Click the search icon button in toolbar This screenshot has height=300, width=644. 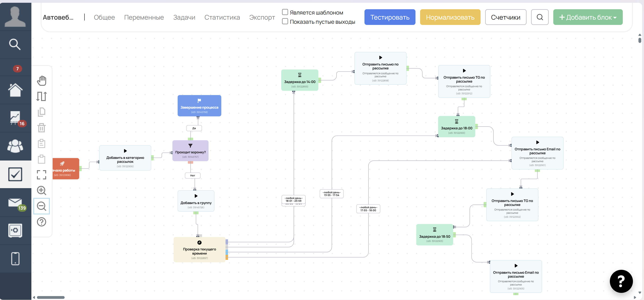coord(540,17)
